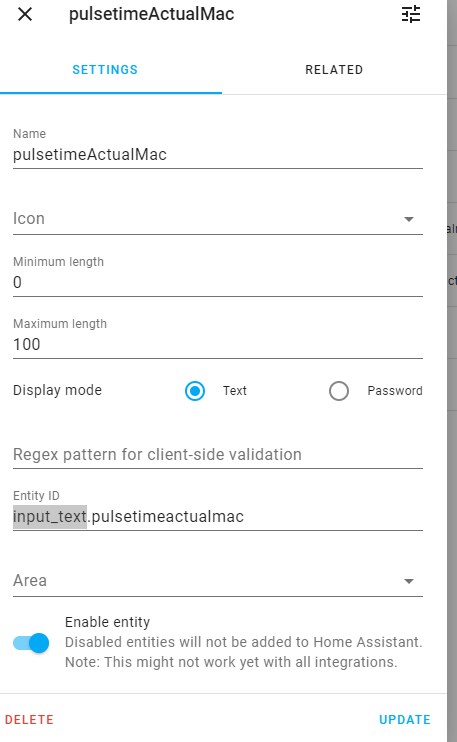Click the Password label option

point(395,391)
